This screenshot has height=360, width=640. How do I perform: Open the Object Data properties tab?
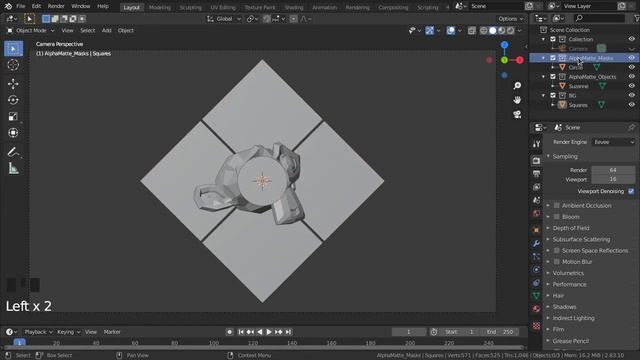(x=536, y=296)
